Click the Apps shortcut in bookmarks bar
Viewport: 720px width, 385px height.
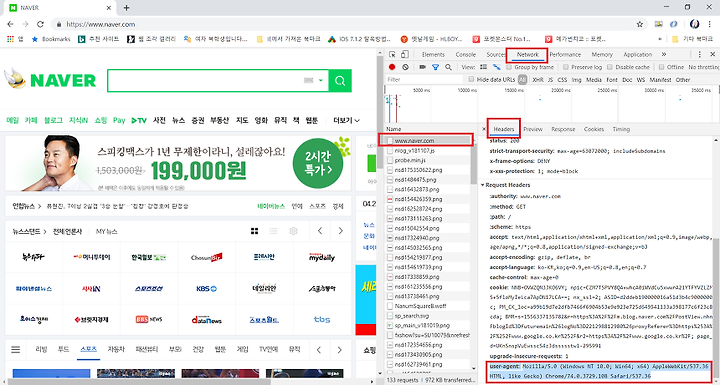tap(14, 39)
